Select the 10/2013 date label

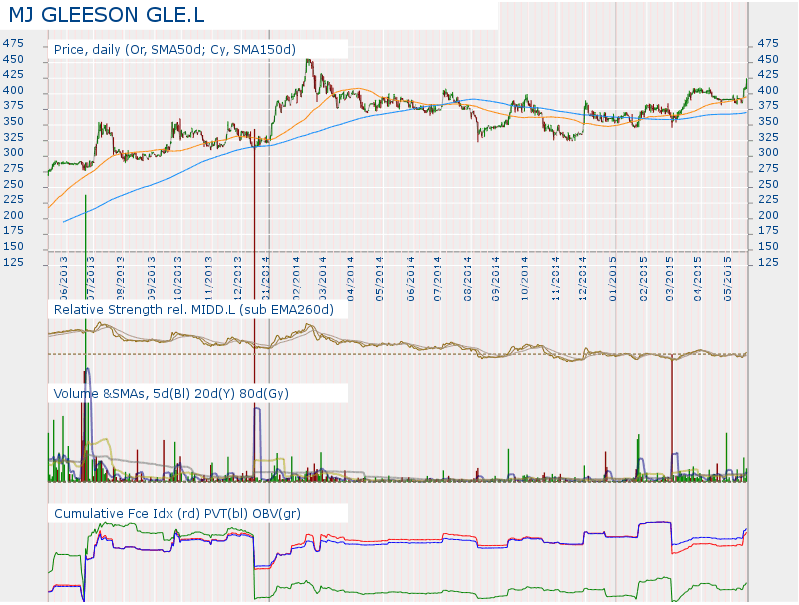point(178,279)
